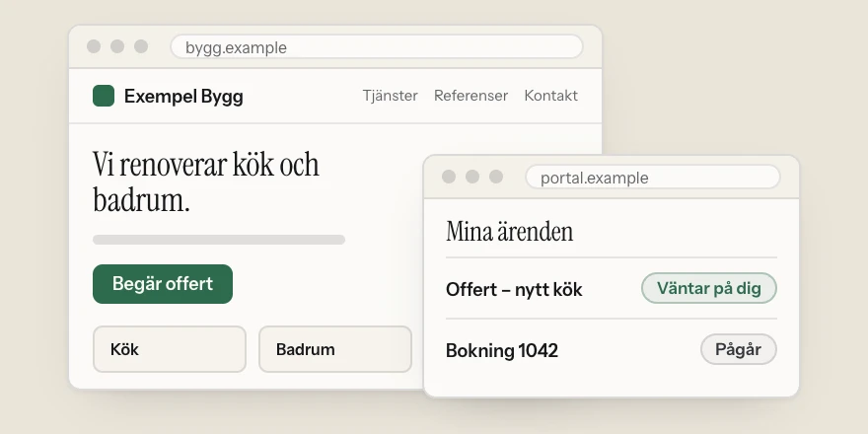This screenshot has width=868, height=434.
Task: Focus the portal.example address bar
Action: pyautogui.click(x=653, y=178)
